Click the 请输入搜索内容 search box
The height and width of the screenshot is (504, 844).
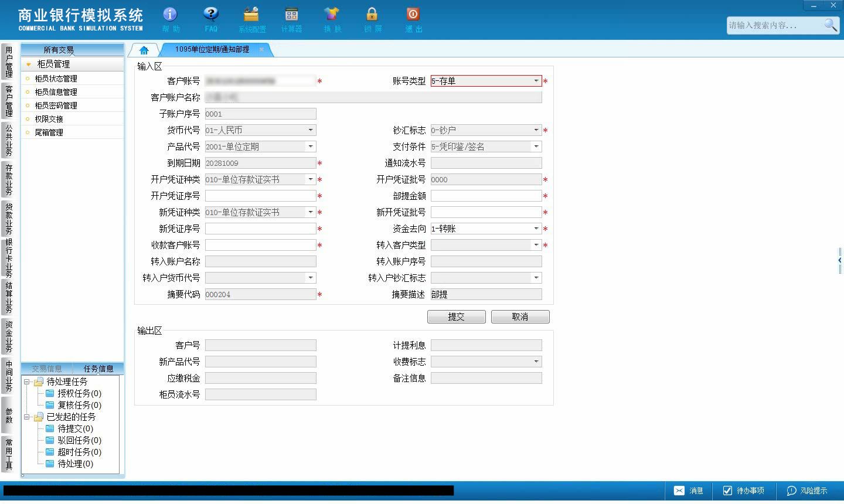click(775, 25)
